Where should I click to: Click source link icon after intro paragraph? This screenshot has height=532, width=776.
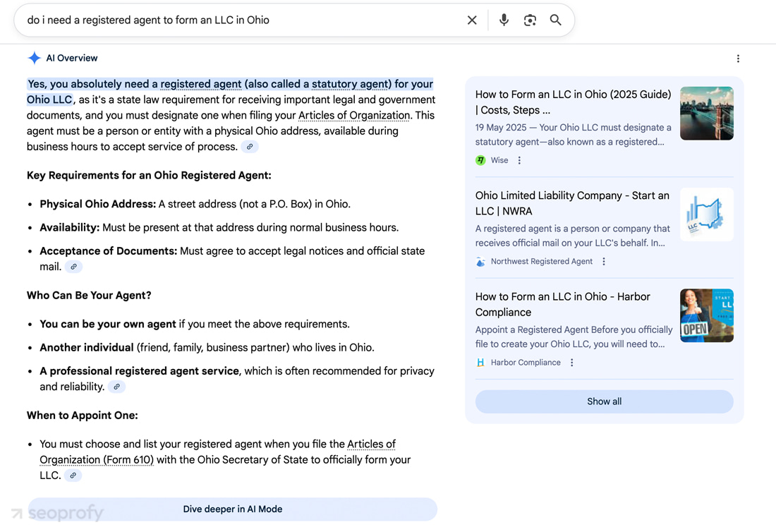[x=250, y=147]
